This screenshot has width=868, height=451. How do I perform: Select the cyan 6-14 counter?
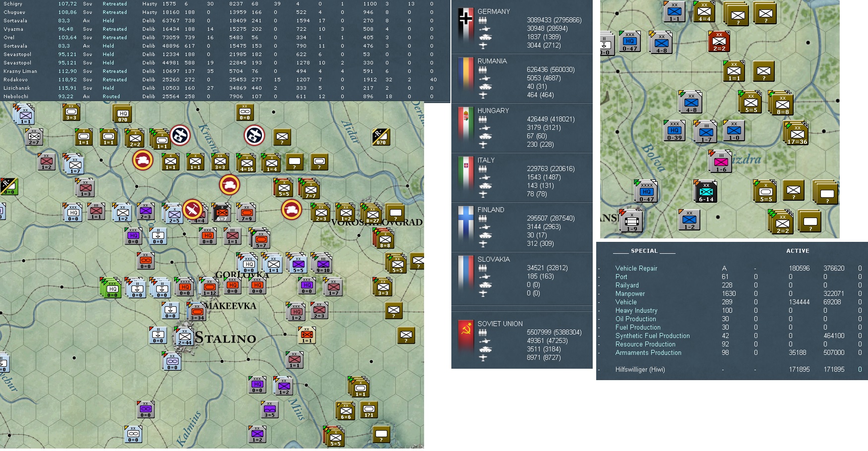tap(705, 191)
